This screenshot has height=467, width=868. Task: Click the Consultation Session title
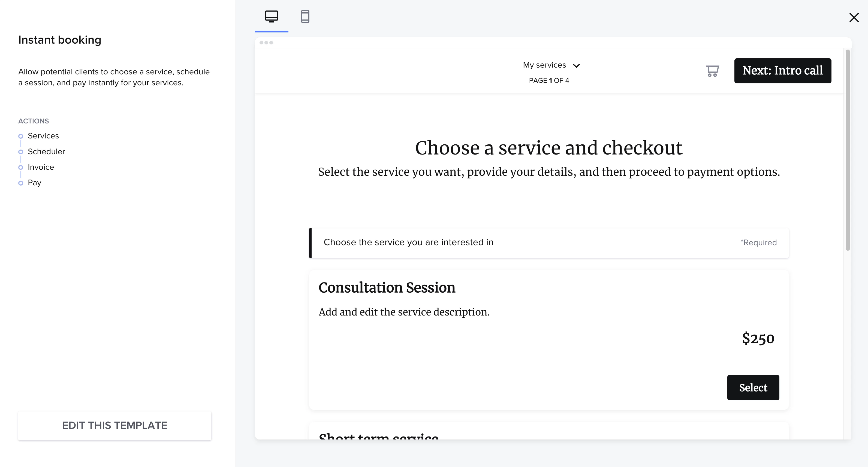pyautogui.click(x=387, y=287)
